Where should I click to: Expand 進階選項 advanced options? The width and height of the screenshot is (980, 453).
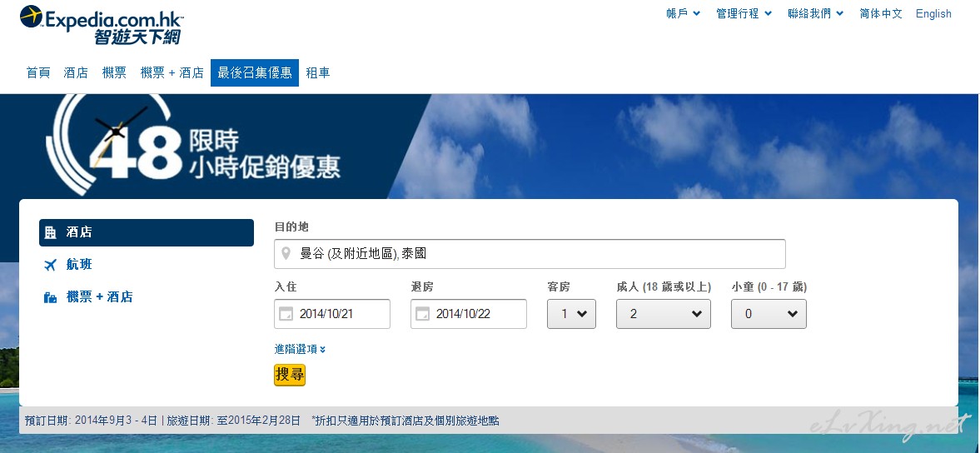click(300, 349)
